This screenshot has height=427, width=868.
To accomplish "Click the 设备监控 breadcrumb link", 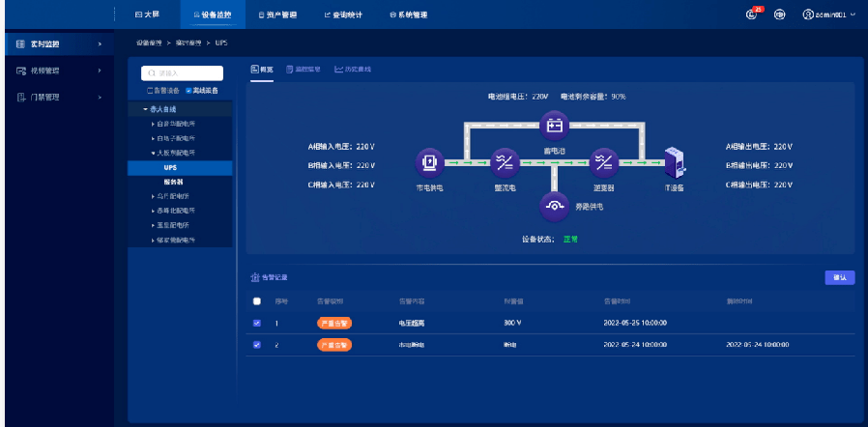I will (x=148, y=43).
